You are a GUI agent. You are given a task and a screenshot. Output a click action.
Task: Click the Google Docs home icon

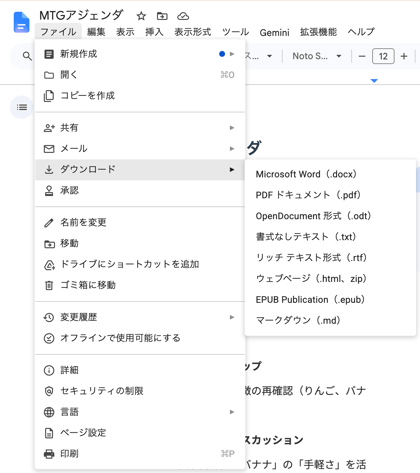(x=21, y=22)
